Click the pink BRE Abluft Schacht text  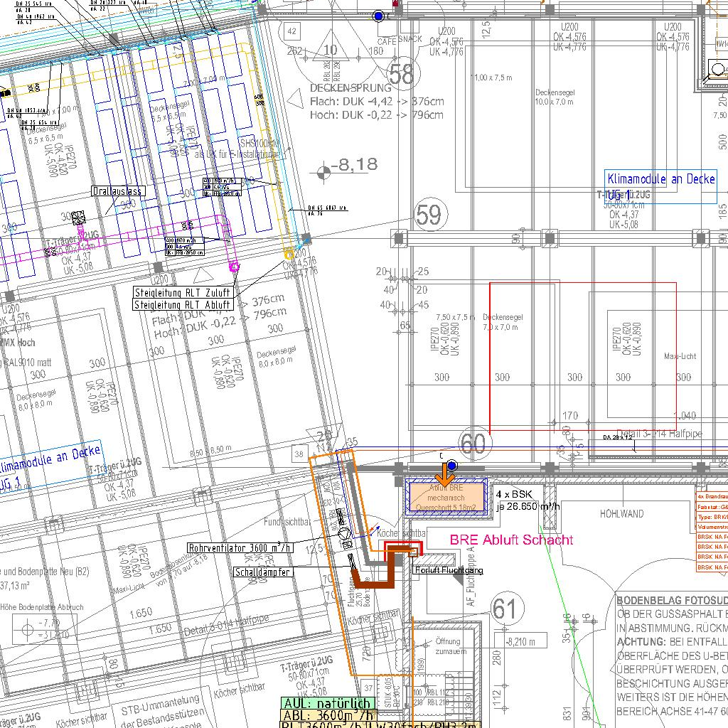(x=511, y=540)
